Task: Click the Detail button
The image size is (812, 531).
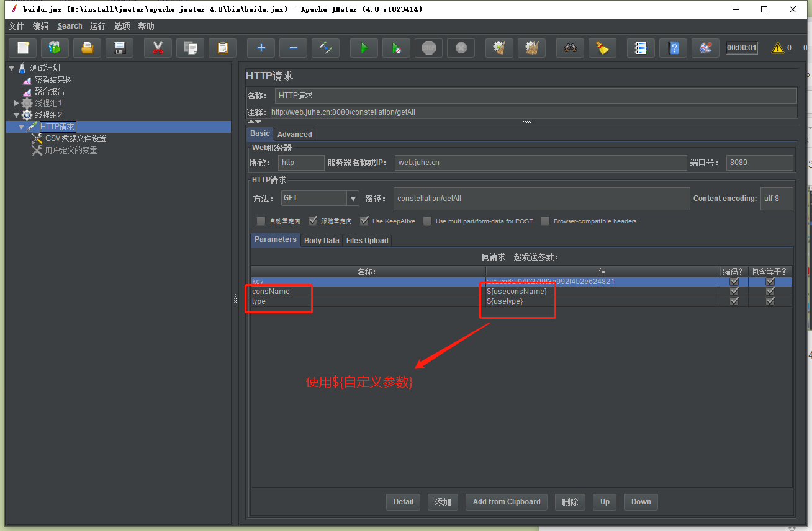Action: (x=404, y=502)
